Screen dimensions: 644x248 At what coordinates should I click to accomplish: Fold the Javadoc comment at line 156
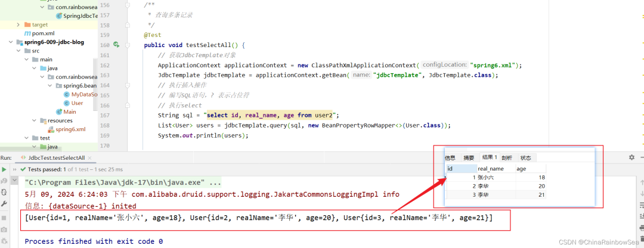pyautogui.click(x=128, y=5)
